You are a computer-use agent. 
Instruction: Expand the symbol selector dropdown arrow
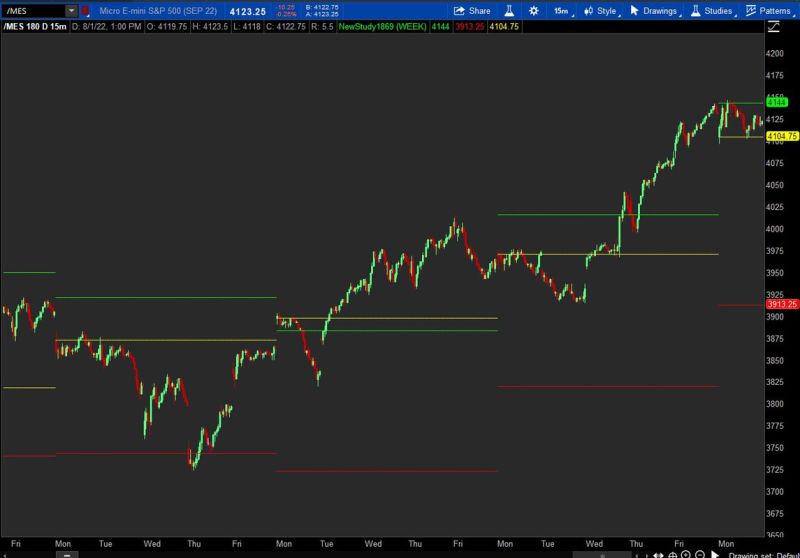[x=71, y=11]
